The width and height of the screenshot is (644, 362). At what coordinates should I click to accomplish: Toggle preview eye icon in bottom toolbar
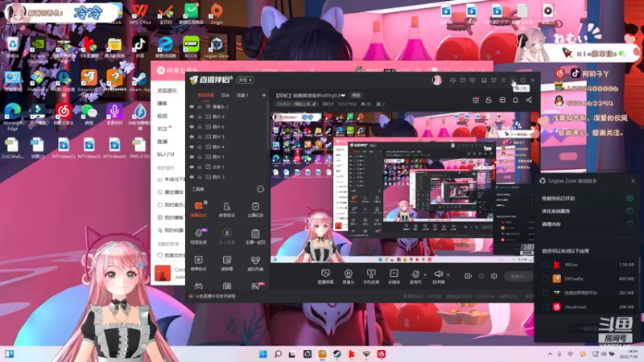(481, 276)
